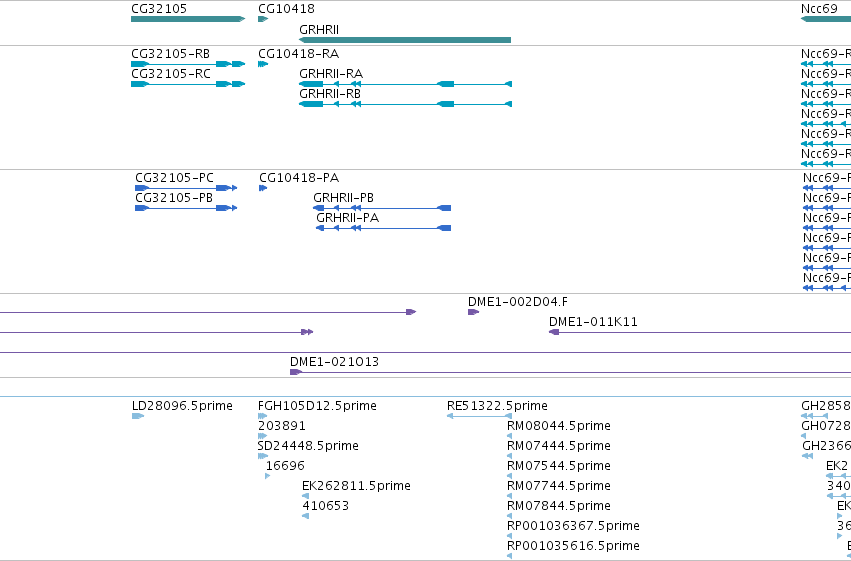
Task: Select the GRHRII-PA protein feature glyph
Action: pos(384,228)
